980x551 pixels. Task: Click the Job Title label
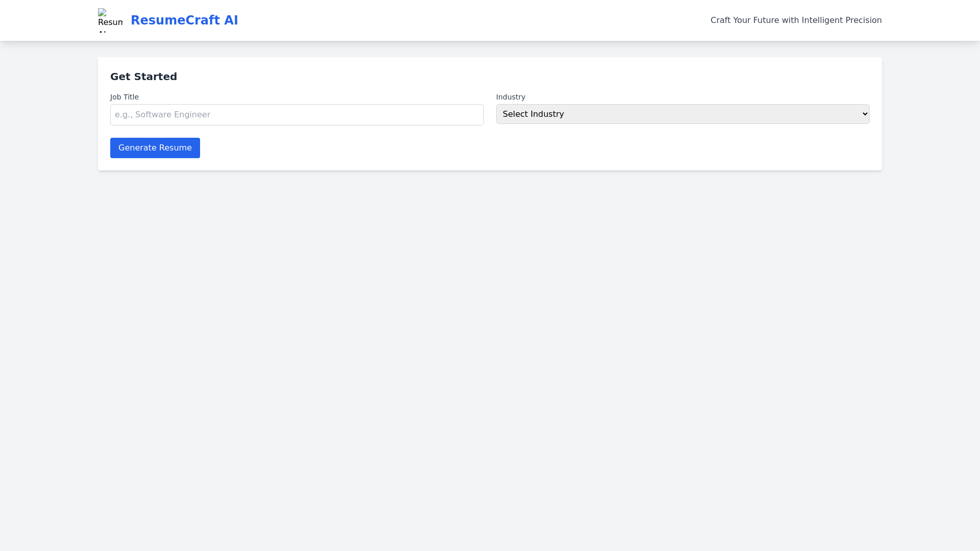tap(125, 97)
